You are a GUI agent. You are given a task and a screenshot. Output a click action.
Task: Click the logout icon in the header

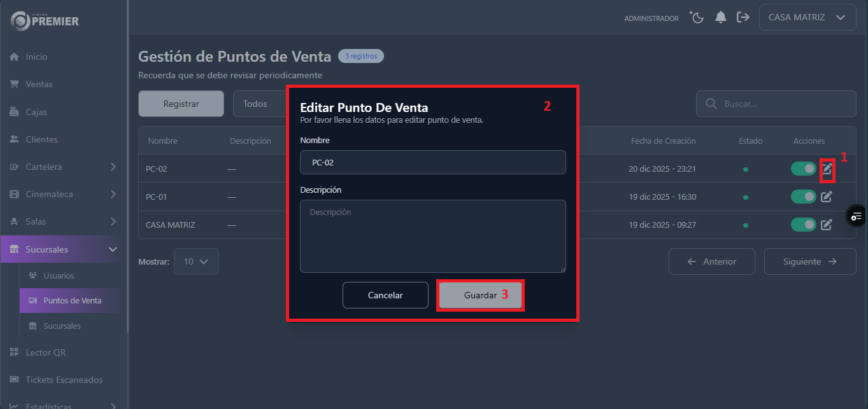pos(743,17)
